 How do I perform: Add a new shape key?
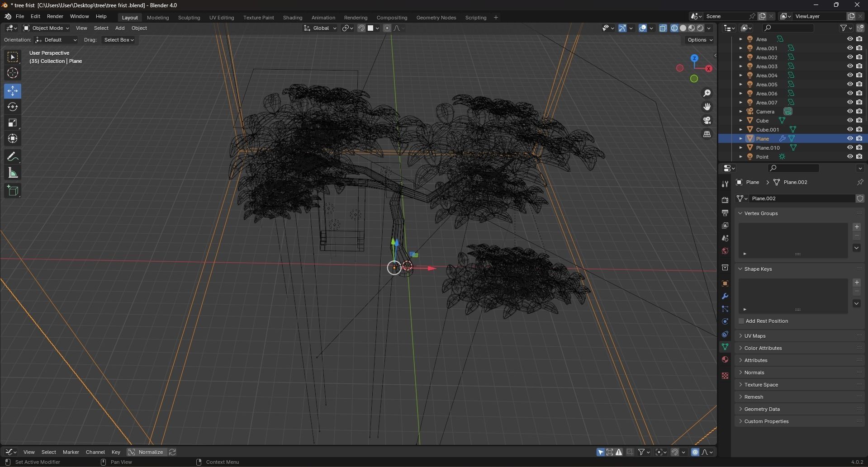click(x=857, y=283)
